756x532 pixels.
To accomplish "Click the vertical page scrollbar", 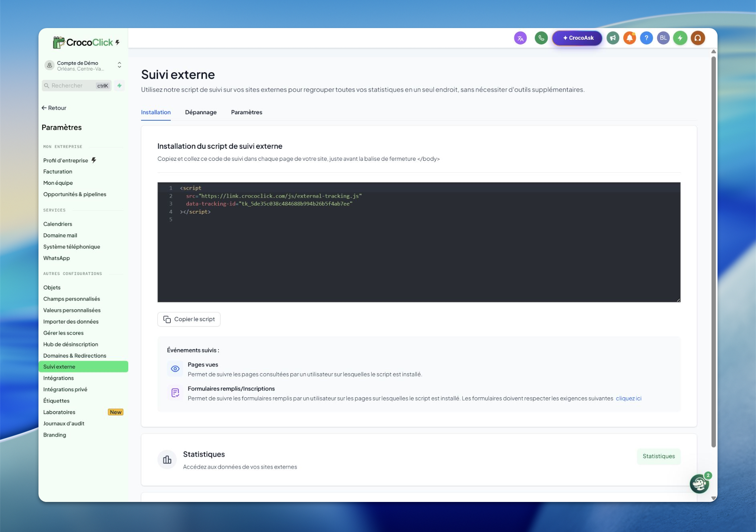I will coord(714,252).
